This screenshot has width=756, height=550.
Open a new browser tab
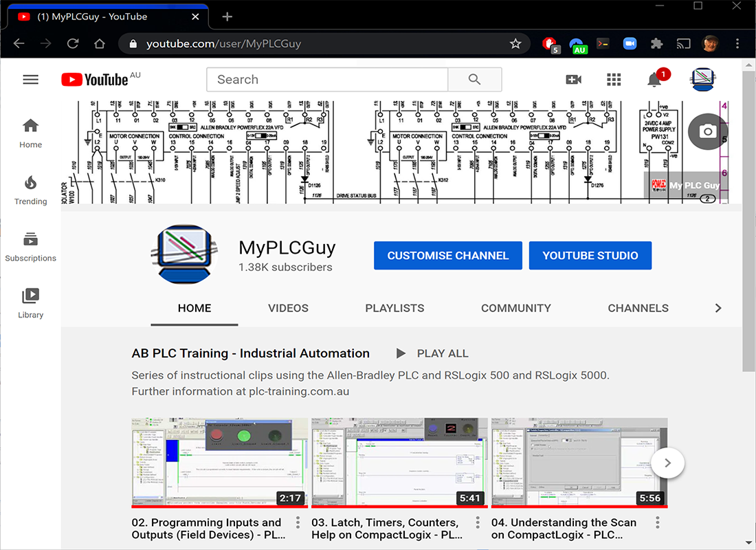coord(227,17)
